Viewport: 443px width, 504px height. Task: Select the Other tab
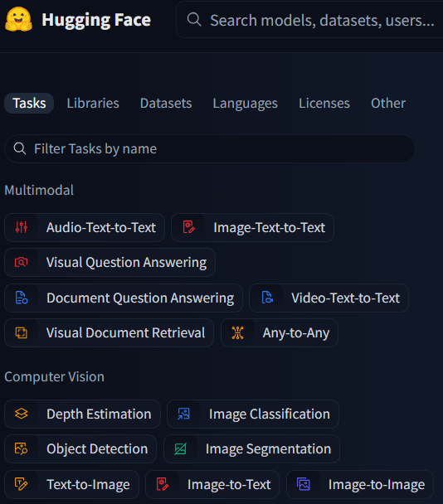click(x=388, y=103)
